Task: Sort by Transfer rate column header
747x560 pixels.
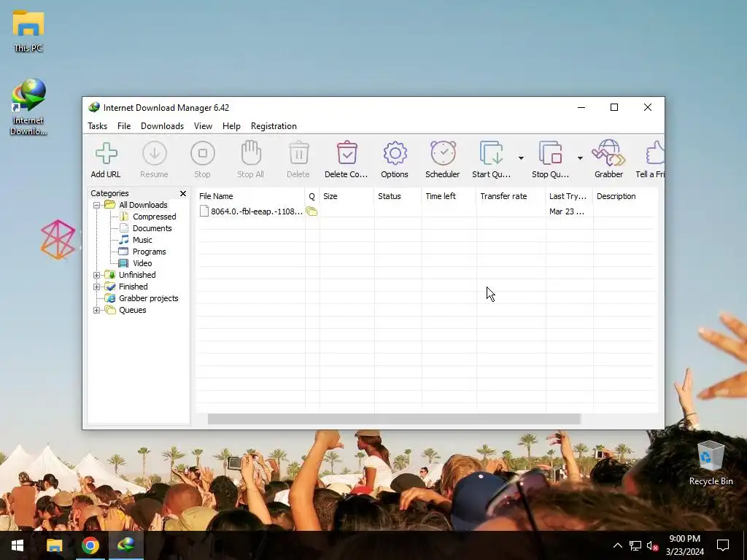Action: click(511, 196)
